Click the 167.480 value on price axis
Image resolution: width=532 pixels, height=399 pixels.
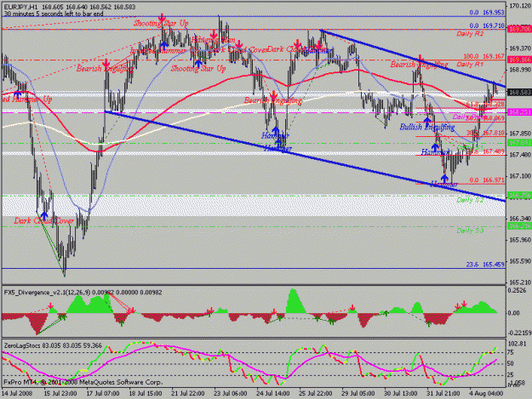click(519, 155)
